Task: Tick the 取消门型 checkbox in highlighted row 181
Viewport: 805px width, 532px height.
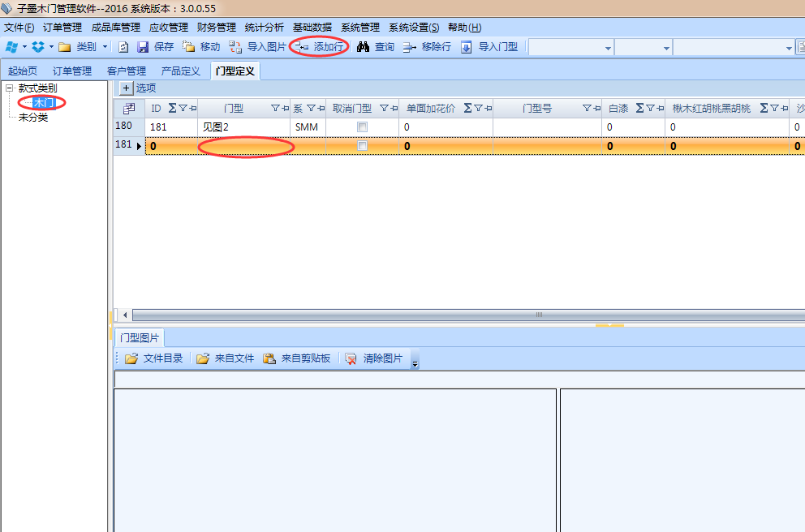Action: pos(363,146)
